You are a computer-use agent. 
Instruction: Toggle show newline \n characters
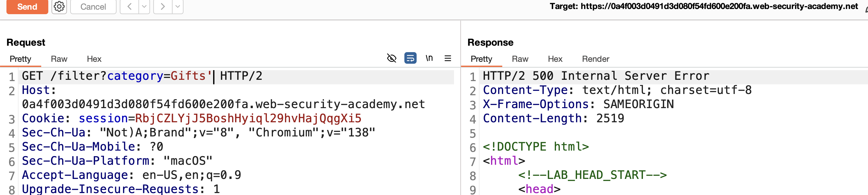click(429, 58)
